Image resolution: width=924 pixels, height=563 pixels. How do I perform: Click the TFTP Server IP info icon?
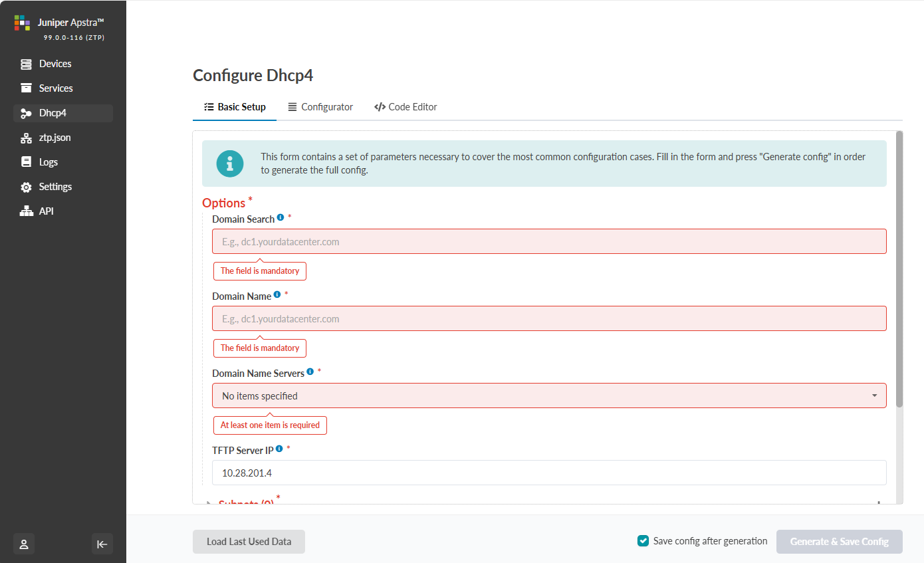tap(279, 449)
